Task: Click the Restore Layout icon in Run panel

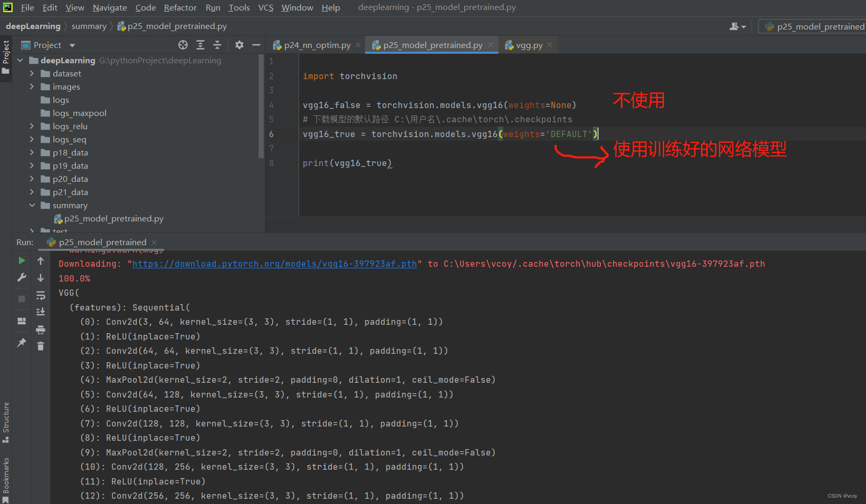Action: (x=22, y=321)
